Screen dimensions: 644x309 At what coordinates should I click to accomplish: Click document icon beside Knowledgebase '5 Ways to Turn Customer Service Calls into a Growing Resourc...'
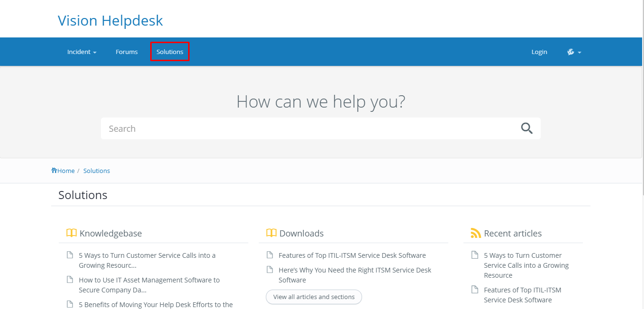click(70, 255)
